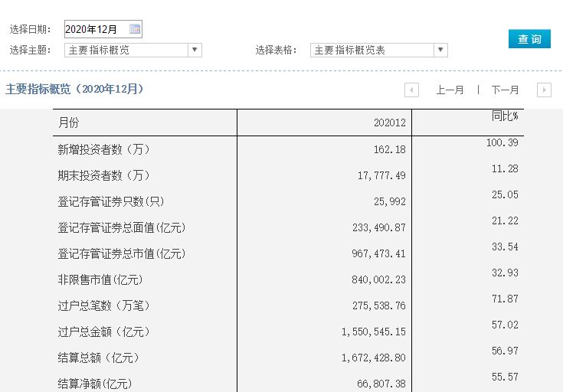563x392 pixels.
Task: Click the 主要指标概览（2020年12月）heading
Action: pos(75,89)
